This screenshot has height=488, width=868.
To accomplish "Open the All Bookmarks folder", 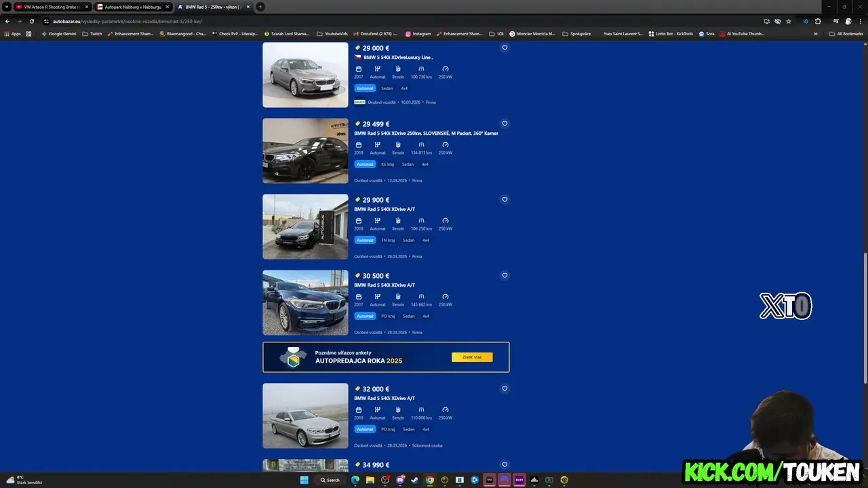I will [846, 34].
